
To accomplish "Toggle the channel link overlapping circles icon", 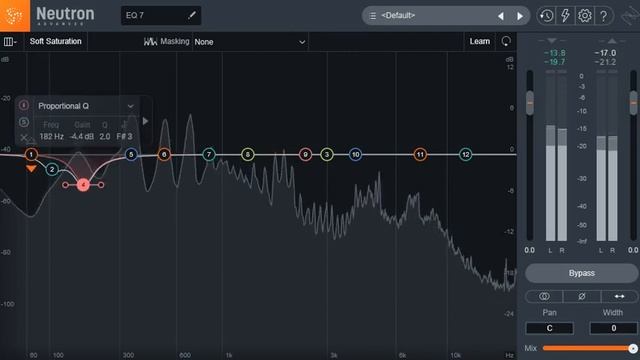I will point(544,296).
